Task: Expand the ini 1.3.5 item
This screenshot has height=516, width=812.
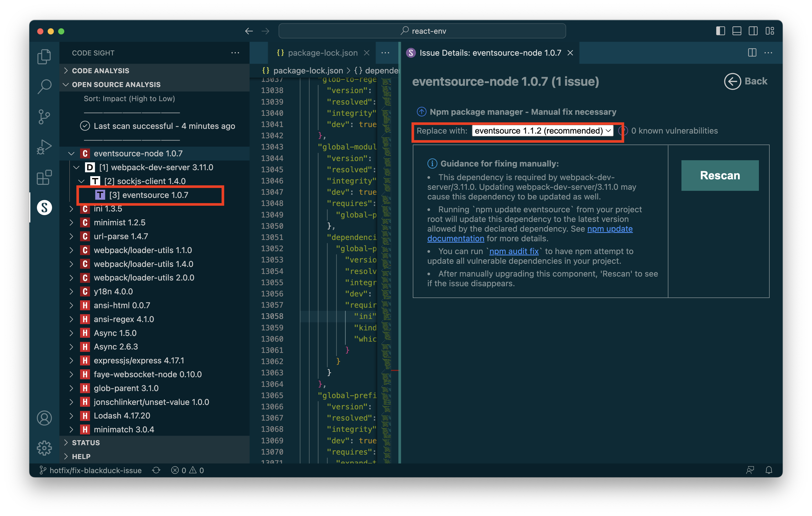Action: click(x=71, y=209)
